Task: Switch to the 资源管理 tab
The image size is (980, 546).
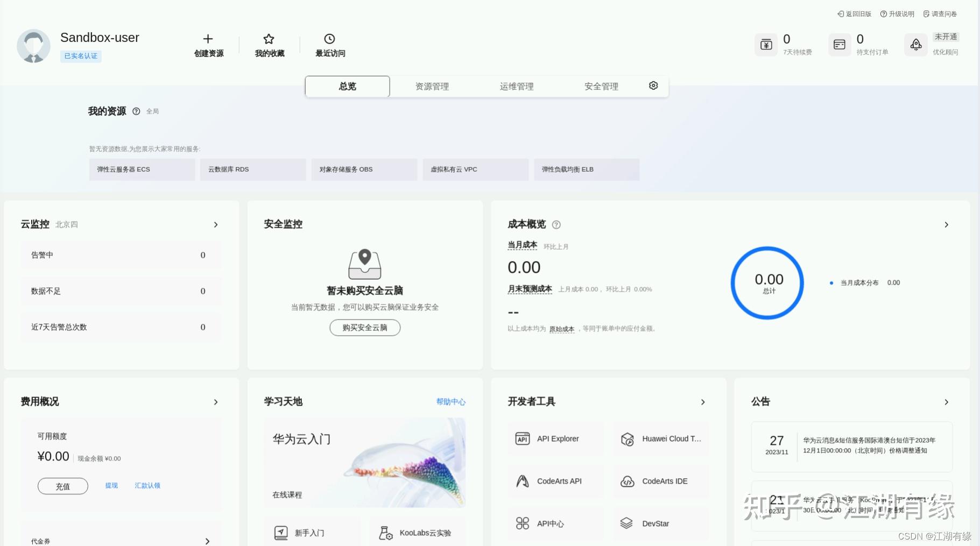Action: [432, 86]
